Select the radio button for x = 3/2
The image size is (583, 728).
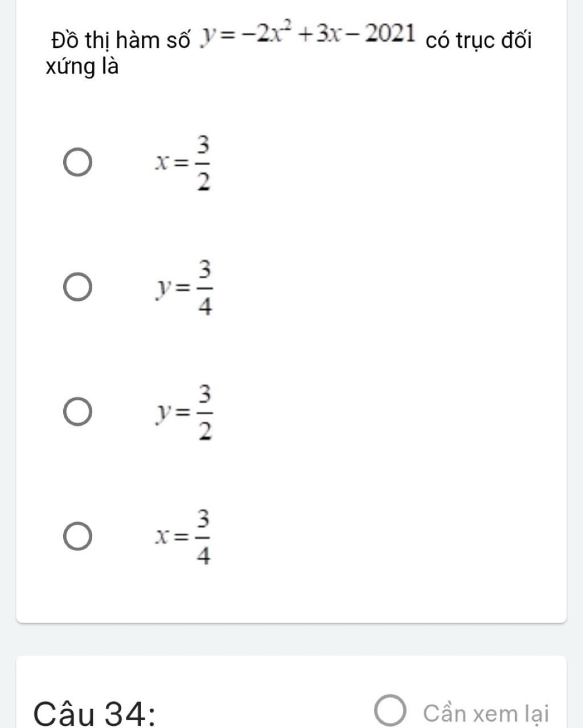coord(77,163)
